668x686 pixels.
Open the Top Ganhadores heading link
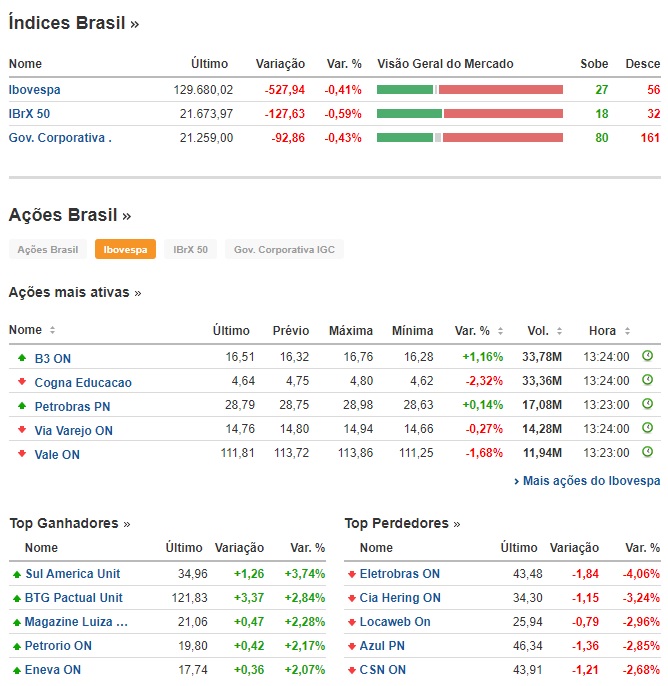70,523
